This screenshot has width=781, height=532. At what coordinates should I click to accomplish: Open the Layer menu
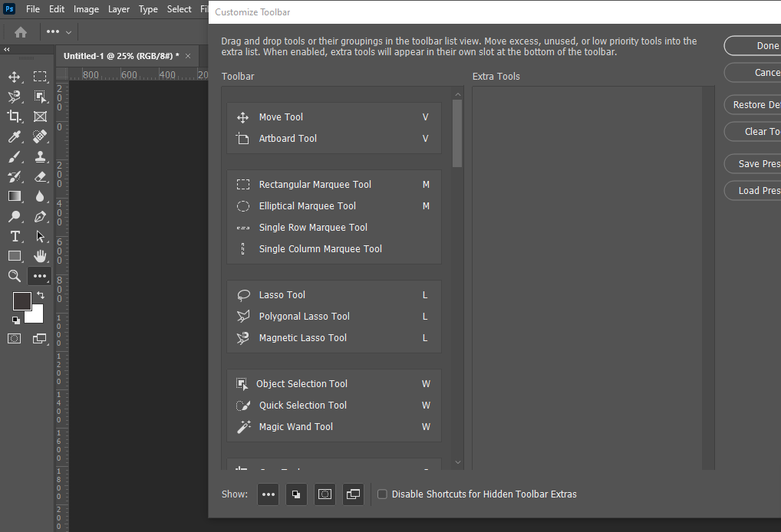pyautogui.click(x=119, y=9)
